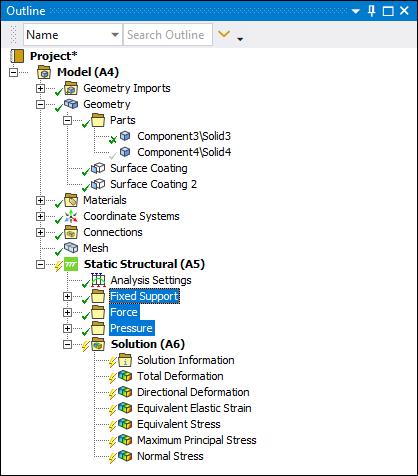Viewport: 418px width, 476px height.
Task: Click the Geometry Imports folder icon
Action: [x=71, y=88]
